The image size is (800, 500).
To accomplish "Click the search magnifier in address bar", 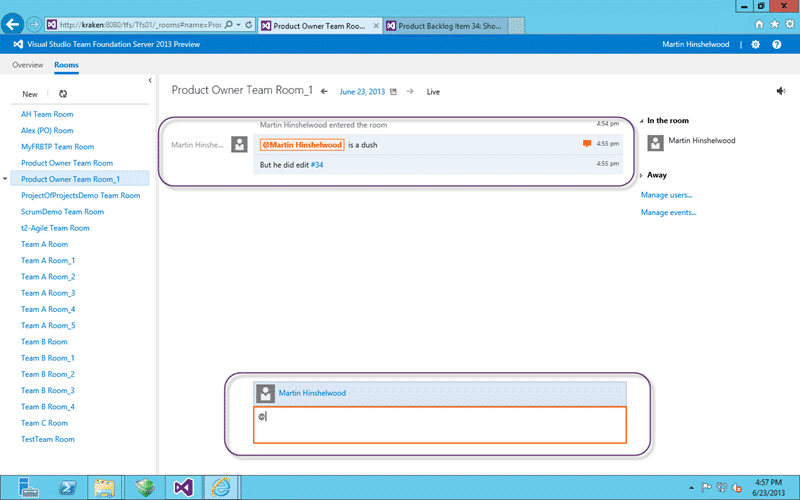I will (229, 24).
